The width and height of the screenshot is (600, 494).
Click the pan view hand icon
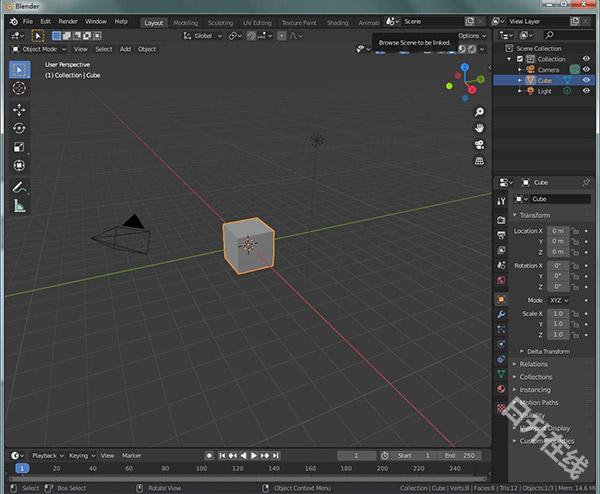click(479, 128)
